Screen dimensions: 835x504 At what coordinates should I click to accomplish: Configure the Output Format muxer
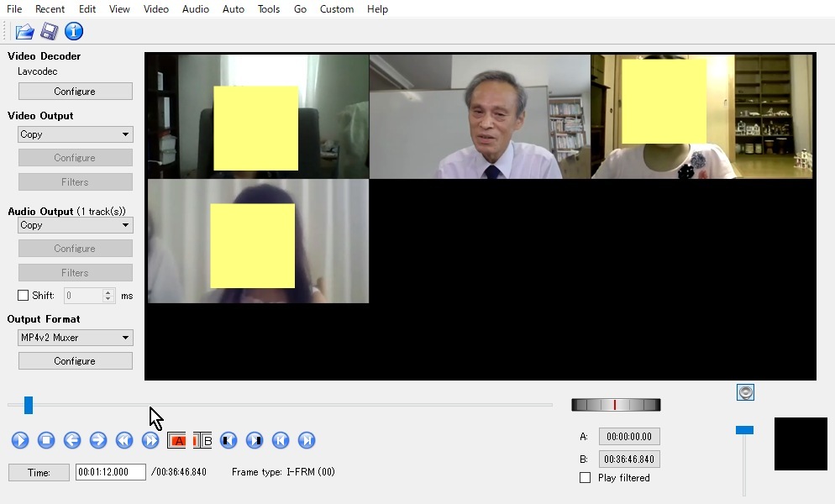pyautogui.click(x=75, y=360)
